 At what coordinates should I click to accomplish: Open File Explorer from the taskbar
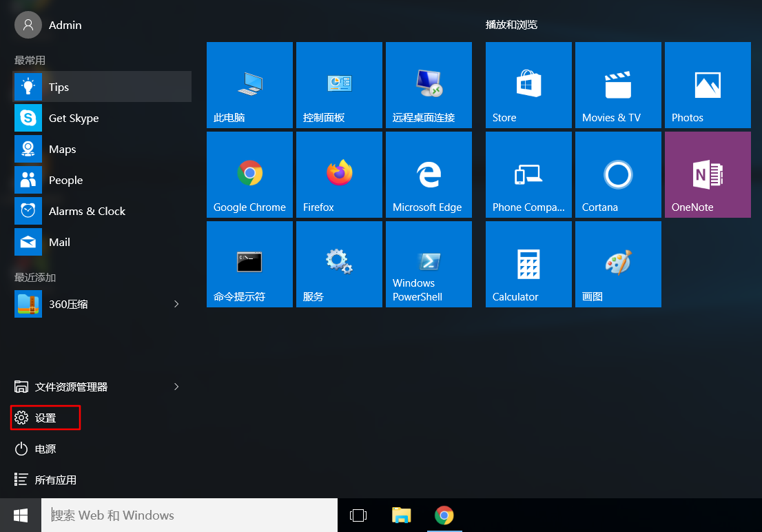402,515
